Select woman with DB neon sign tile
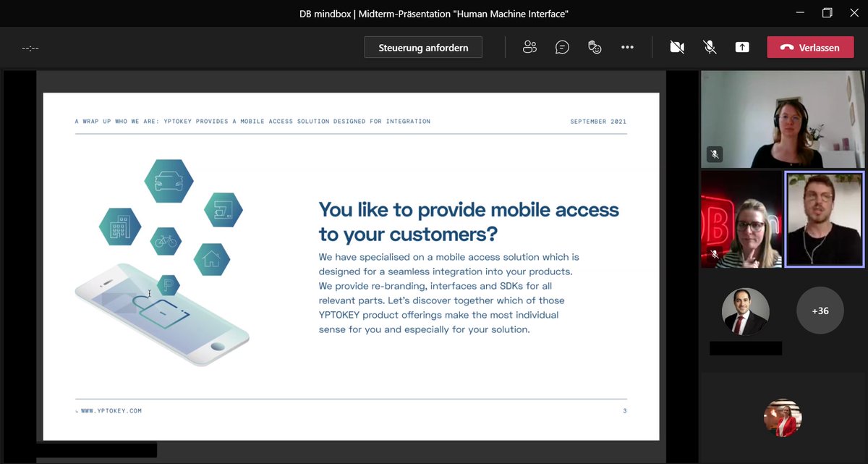This screenshot has height=464, width=868. pos(741,219)
